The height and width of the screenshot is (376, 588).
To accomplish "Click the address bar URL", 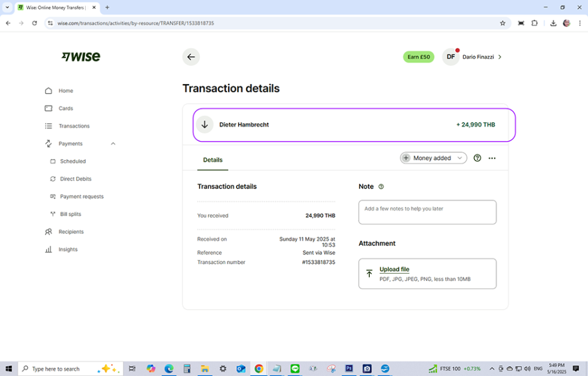I will coord(136,23).
